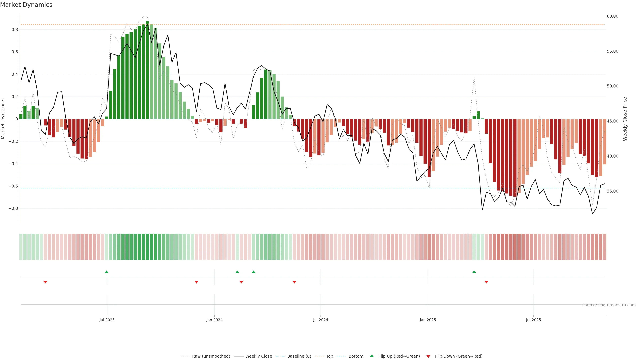Click the Flip Down legend triangle icon

point(428,356)
